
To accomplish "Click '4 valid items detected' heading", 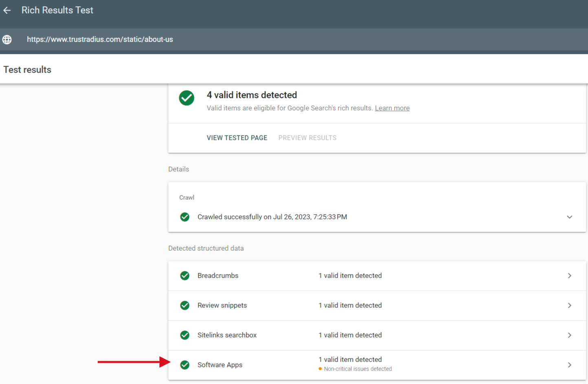I will coord(252,95).
